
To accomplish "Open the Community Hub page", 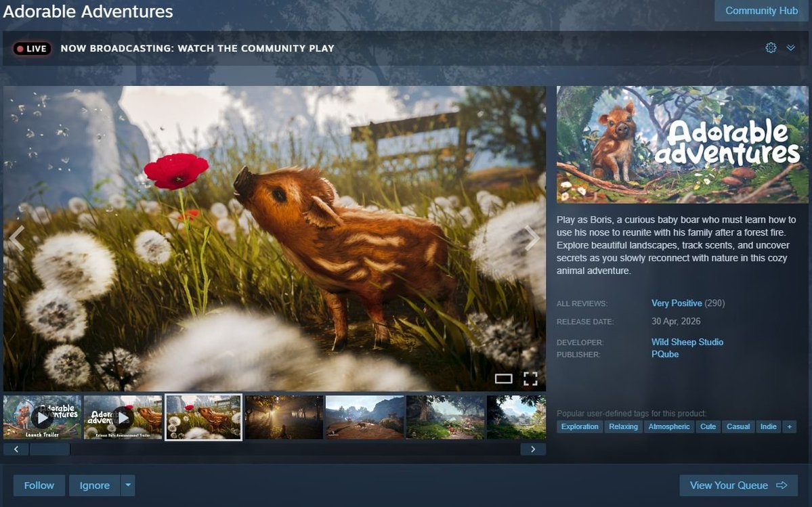I will (x=761, y=10).
